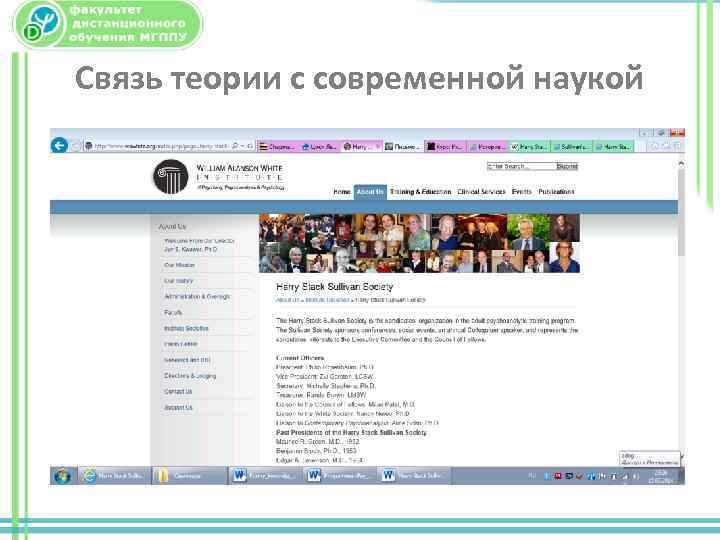Switch to the last green browser tab
720x540 pixels.
click(613, 146)
